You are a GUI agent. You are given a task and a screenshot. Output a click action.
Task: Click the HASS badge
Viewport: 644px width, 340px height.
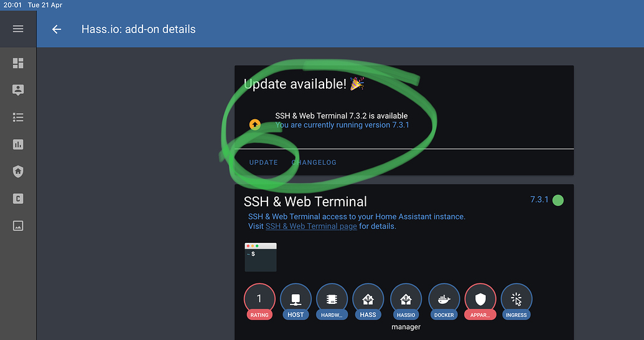click(x=368, y=302)
